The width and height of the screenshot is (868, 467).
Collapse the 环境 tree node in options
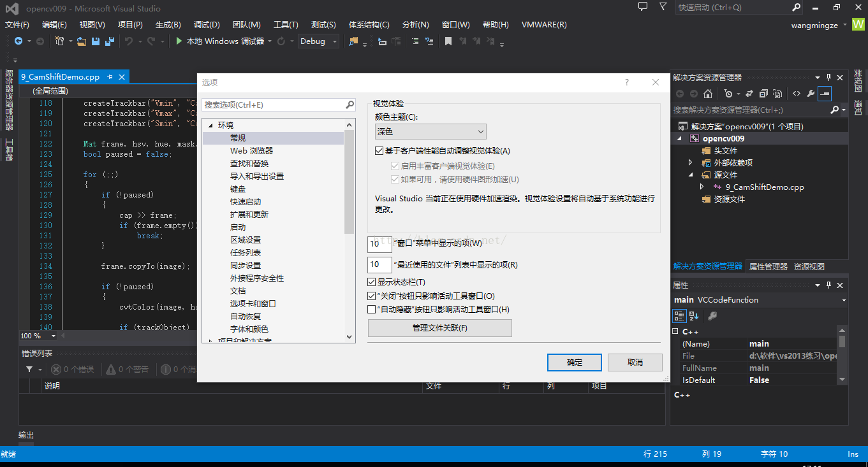[x=210, y=126]
